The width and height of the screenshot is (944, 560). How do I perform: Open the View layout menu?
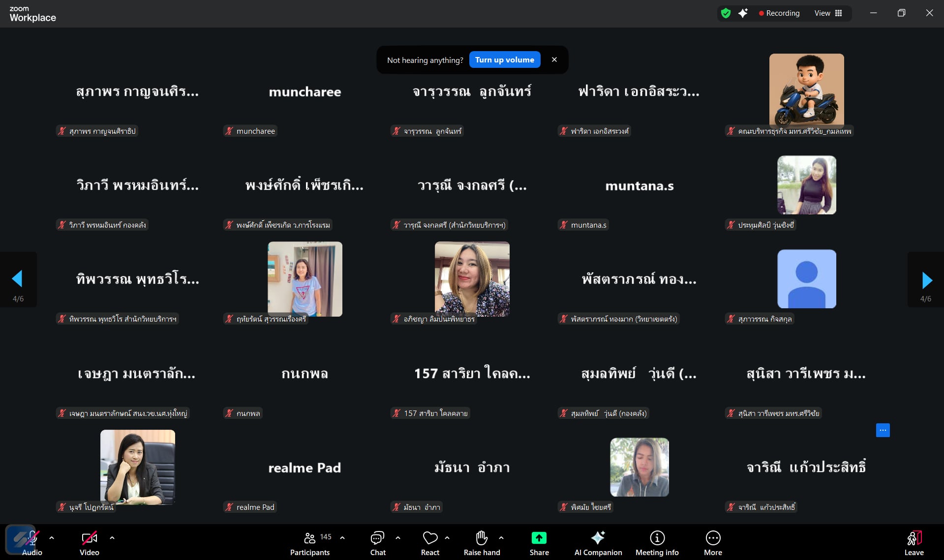(828, 13)
